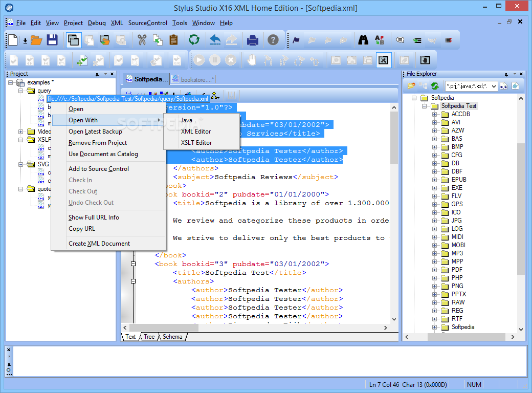Click the Print icon
The image size is (532, 393).
click(252, 40)
